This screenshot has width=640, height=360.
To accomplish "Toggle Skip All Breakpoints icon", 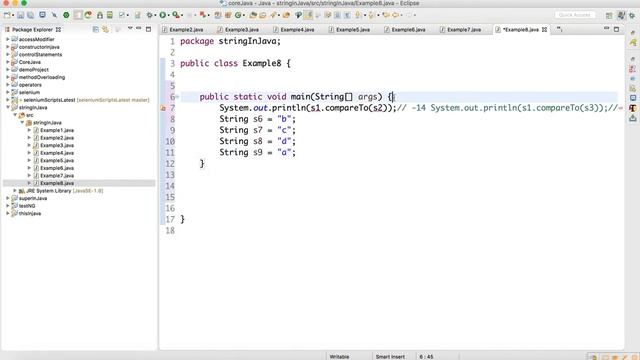I will (54, 15).
